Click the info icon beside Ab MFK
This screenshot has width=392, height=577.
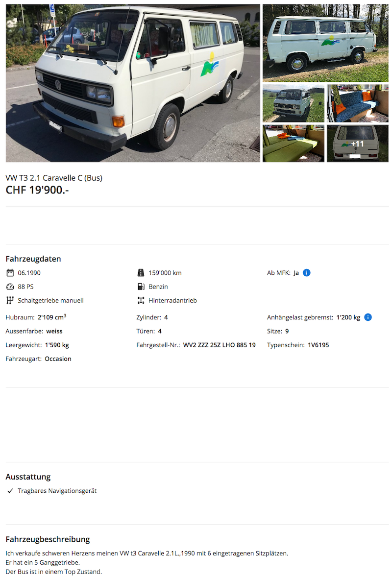point(307,273)
